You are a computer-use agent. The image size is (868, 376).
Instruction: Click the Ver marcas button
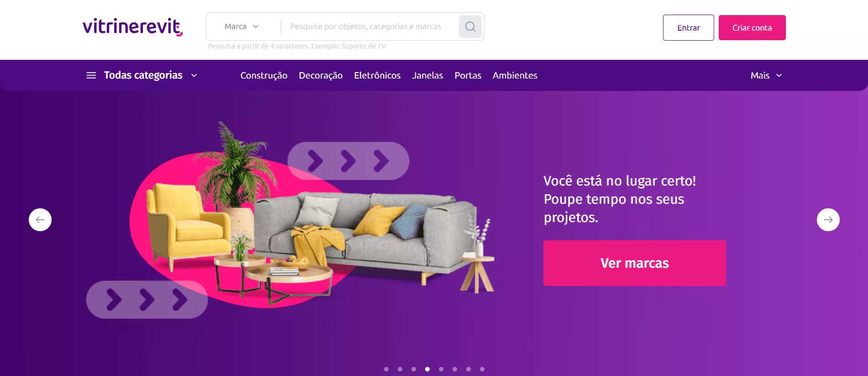click(x=635, y=263)
